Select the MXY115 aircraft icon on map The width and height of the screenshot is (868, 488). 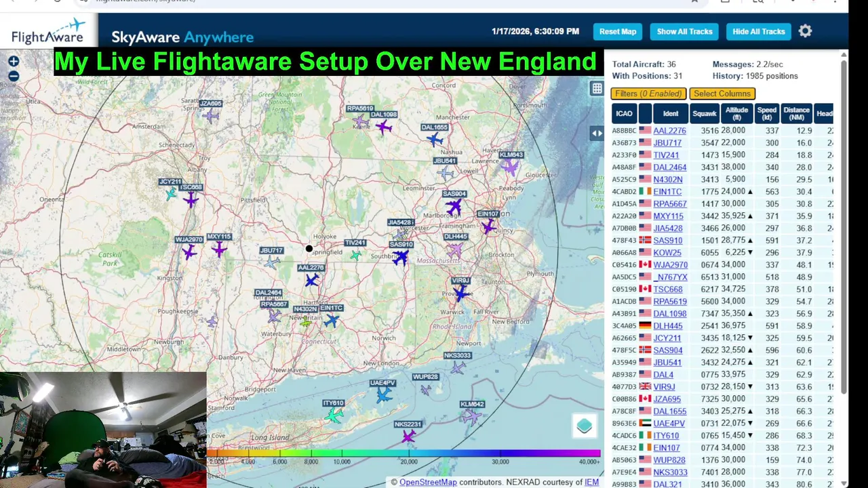pos(218,249)
